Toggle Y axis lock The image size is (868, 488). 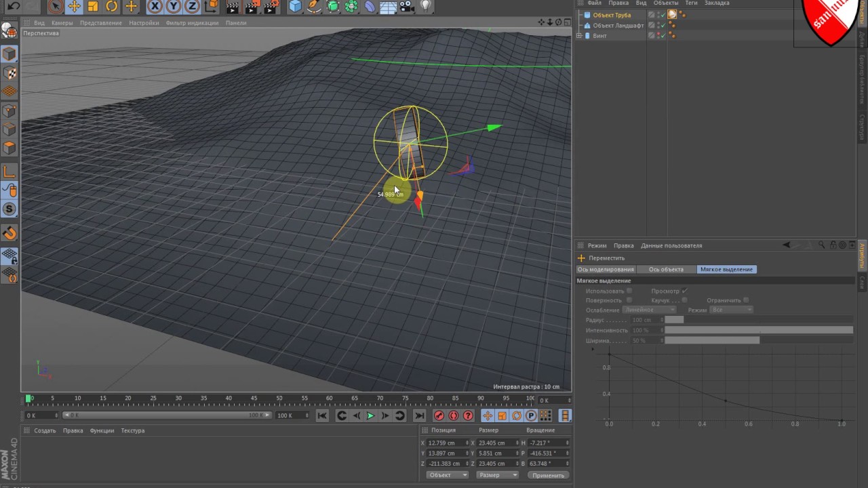(174, 7)
